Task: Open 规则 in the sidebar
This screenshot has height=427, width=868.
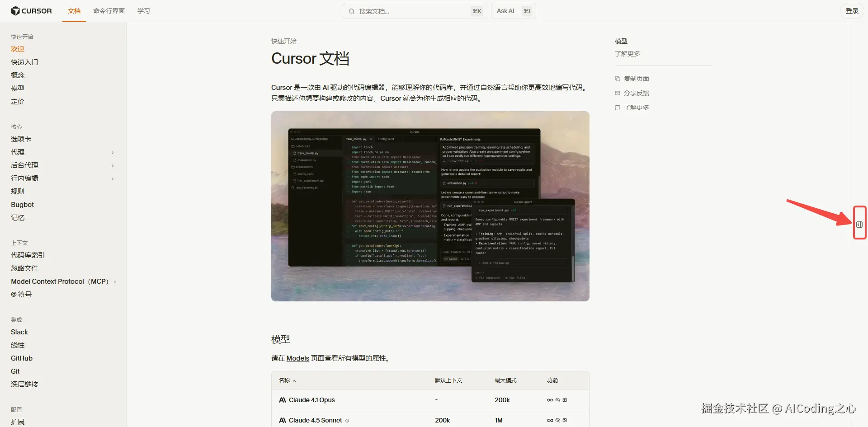Action: tap(18, 192)
